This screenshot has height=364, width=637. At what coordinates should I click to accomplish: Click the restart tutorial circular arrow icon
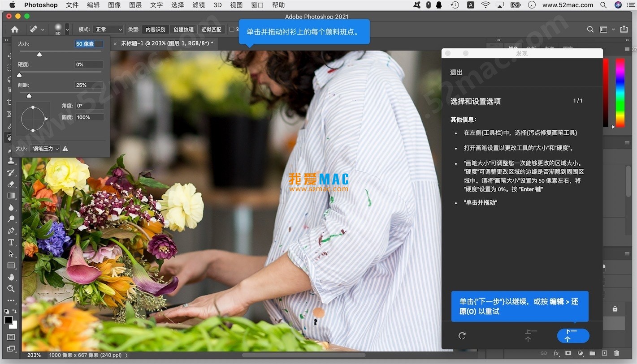tap(462, 336)
